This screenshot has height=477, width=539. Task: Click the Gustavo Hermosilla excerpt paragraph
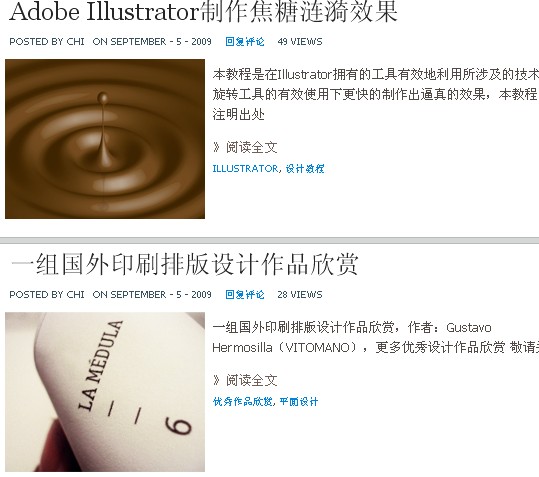coord(375,337)
